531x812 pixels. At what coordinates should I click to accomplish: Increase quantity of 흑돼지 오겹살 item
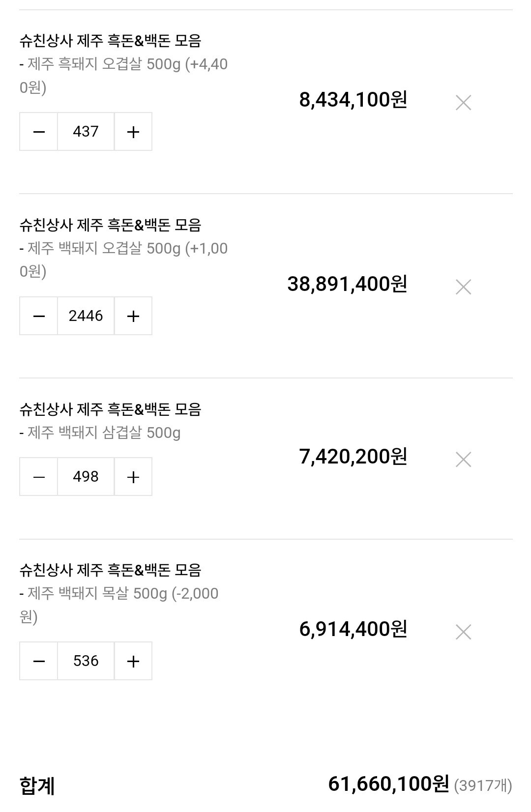tap(133, 132)
